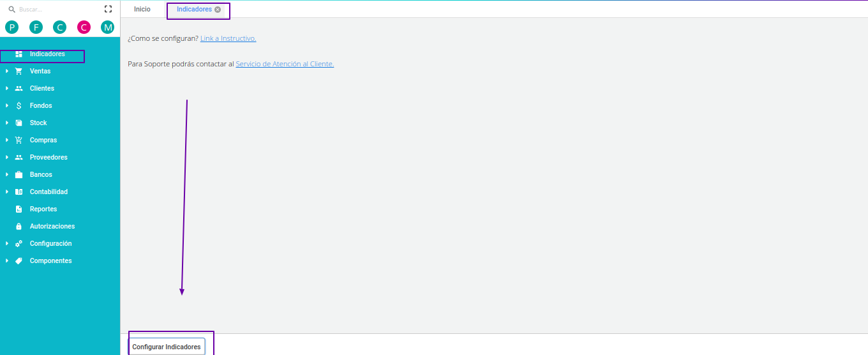
Task: Expand the Configuración menu arrow
Action: pyautogui.click(x=7, y=244)
